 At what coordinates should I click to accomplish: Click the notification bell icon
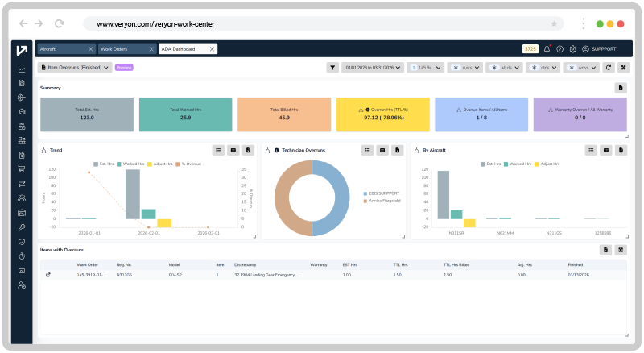pos(547,49)
